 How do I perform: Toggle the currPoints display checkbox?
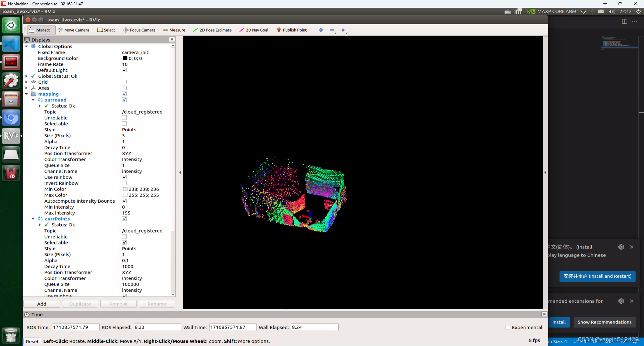[x=124, y=219]
